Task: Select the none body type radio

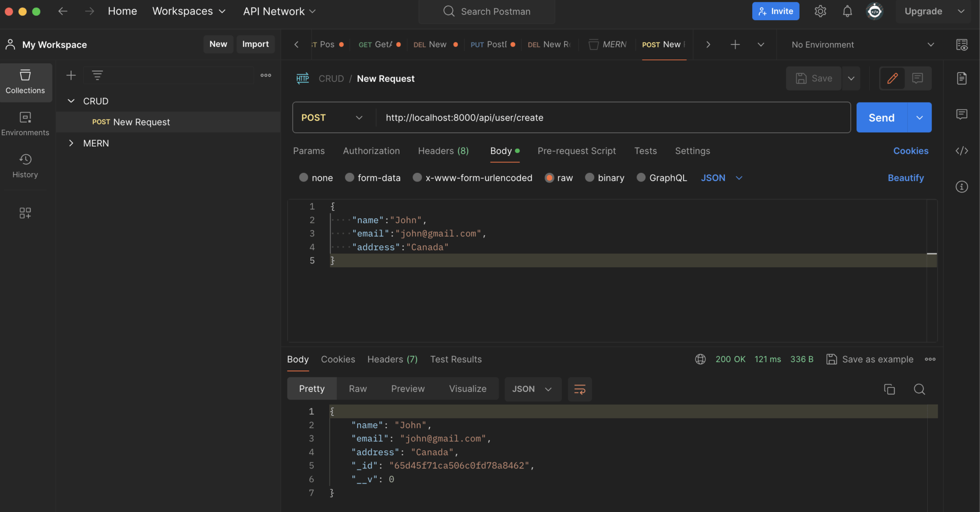Action: [303, 177]
